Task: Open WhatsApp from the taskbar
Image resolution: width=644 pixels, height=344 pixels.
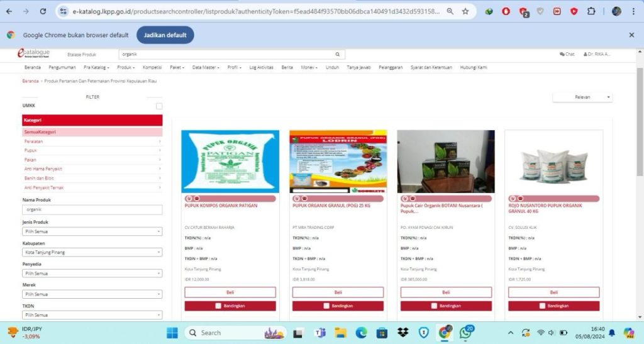Action: click(x=466, y=333)
